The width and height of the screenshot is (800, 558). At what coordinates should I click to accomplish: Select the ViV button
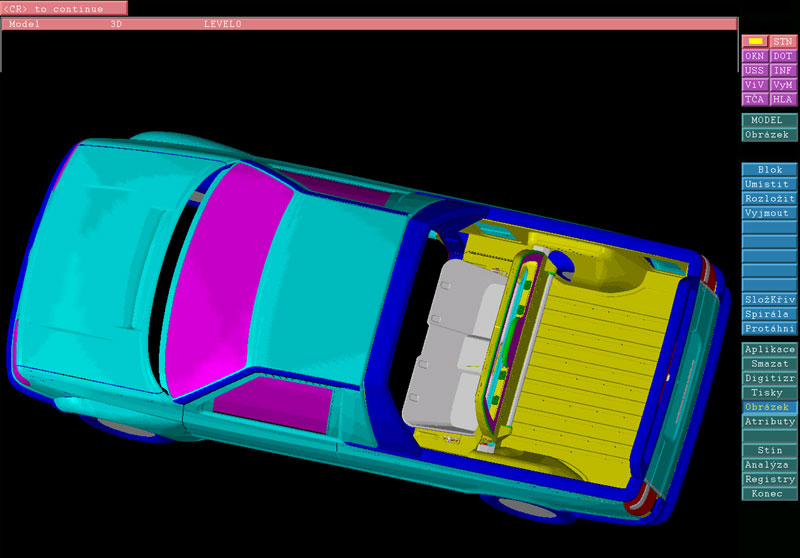click(755, 85)
